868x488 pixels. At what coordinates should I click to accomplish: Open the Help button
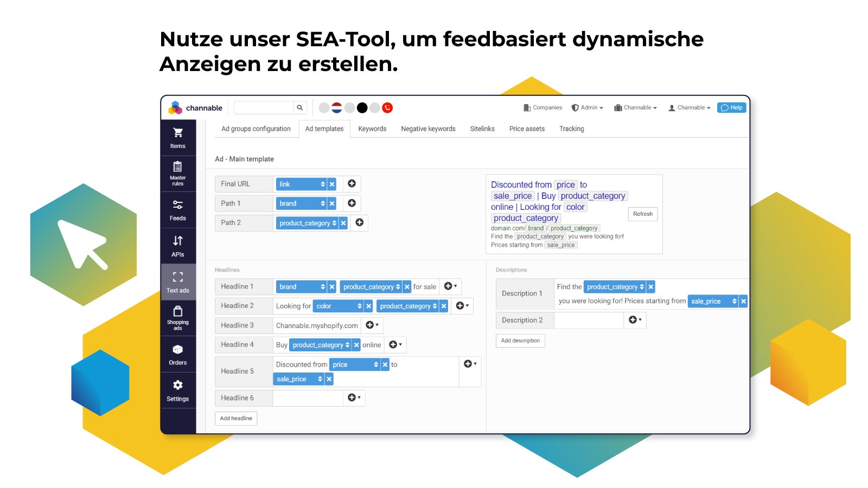click(x=732, y=108)
